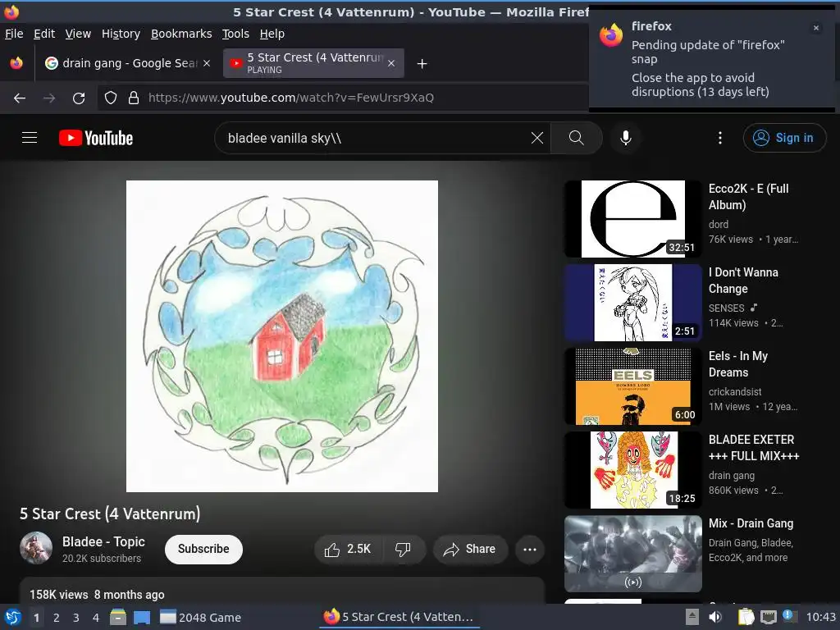840x630 pixels.
Task: Open the YouTube hamburger guide menu
Action: coord(30,138)
